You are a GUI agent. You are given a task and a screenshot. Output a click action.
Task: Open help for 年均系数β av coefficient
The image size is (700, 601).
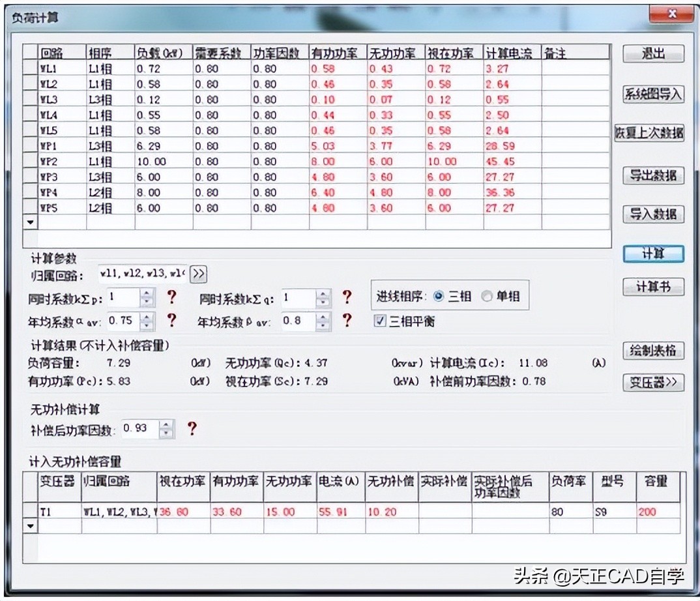tap(347, 321)
